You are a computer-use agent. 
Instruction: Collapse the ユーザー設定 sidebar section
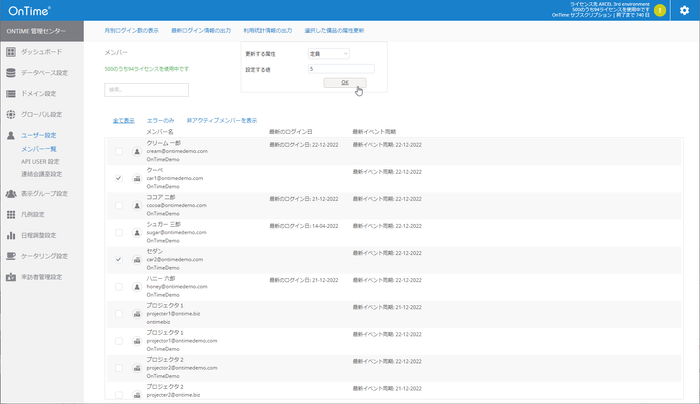[42, 135]
